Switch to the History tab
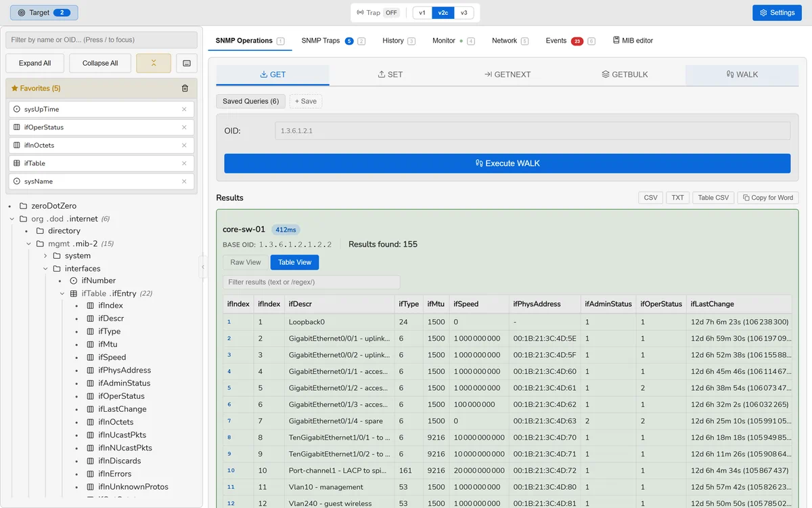This screenshot has width=812, height=508. tap(399, 41)
